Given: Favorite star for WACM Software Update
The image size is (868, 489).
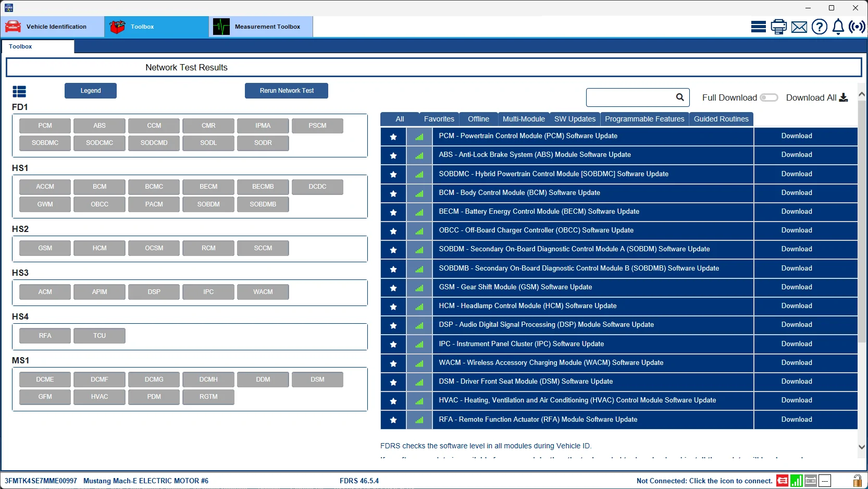Looking at the screenshot, I should pos(393,363).
